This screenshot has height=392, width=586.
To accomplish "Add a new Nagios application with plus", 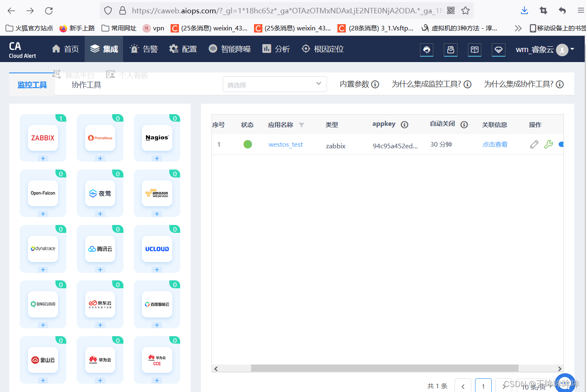I will click(157, 158).
